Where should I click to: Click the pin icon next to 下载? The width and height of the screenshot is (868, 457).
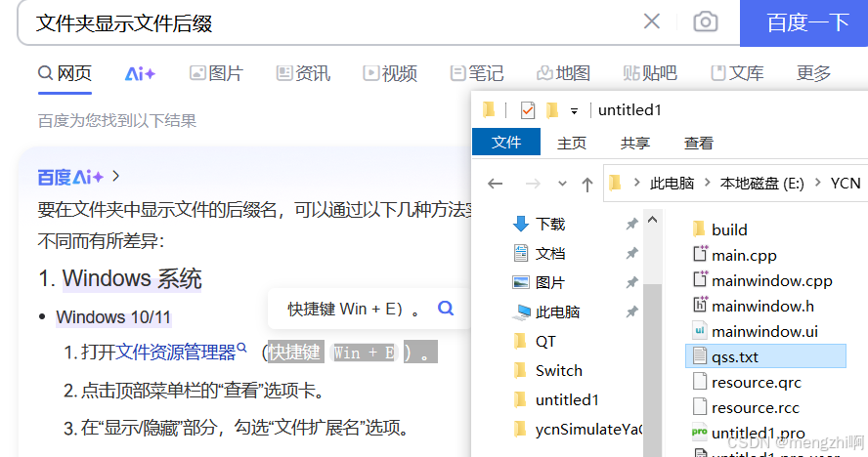(x=631, y=224)
